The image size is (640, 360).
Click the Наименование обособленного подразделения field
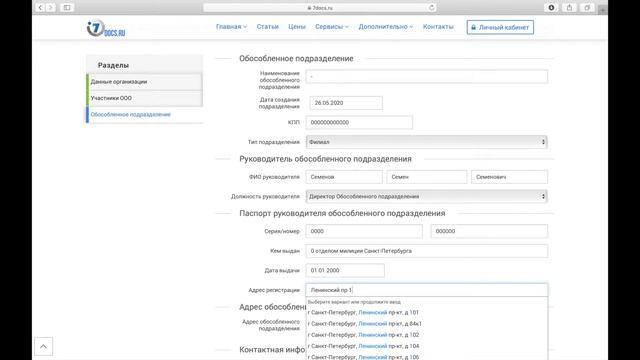[x=427, y=76]
